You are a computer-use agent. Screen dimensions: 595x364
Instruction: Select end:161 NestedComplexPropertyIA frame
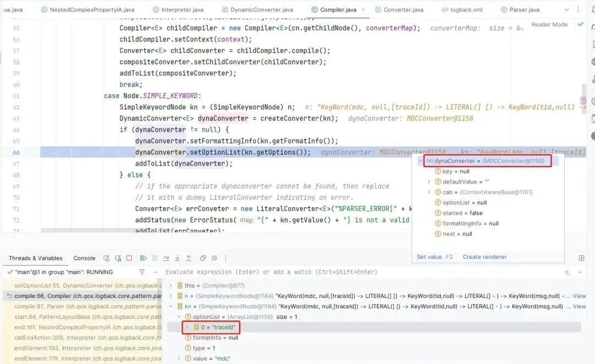83,327
